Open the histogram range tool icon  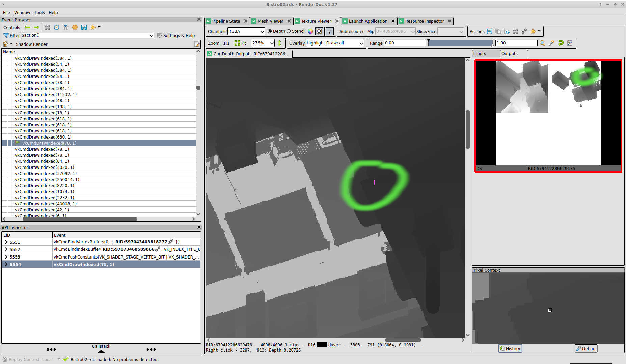point(570,43)
